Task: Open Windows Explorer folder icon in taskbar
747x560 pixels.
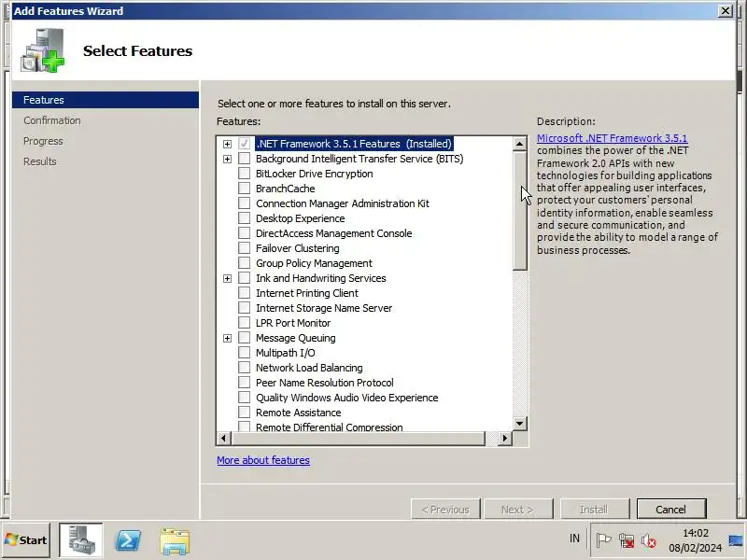Action: point(175,541)
